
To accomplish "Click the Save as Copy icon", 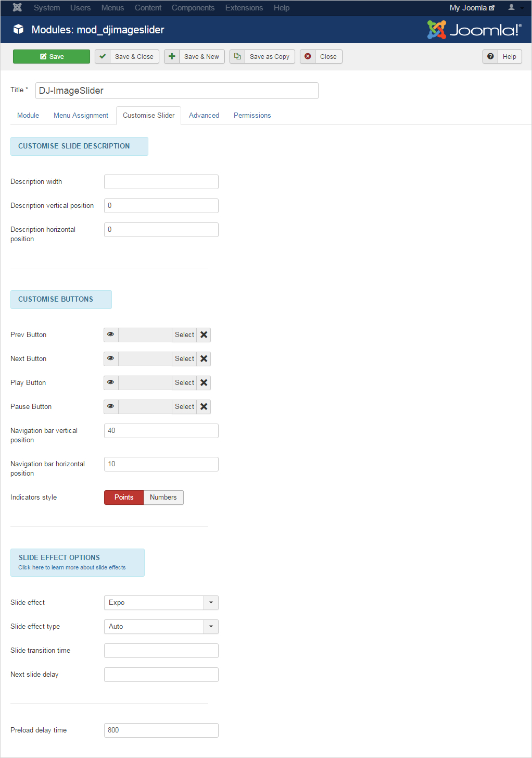I will tap(237, 57).
